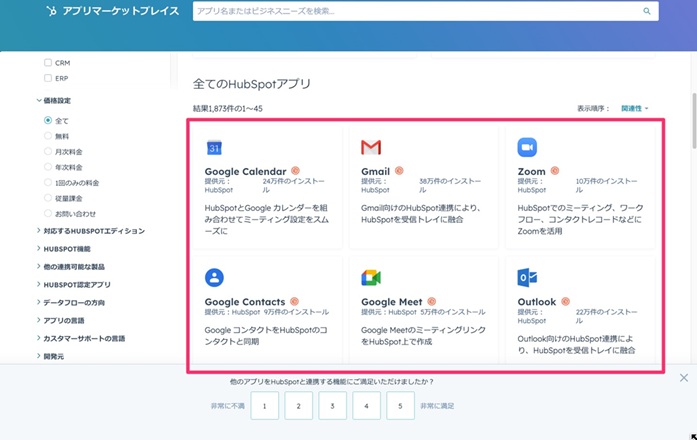The image size is (697, 440).
Task: Collapse the 価格設定 filter section
Action: tap(54, 100)
